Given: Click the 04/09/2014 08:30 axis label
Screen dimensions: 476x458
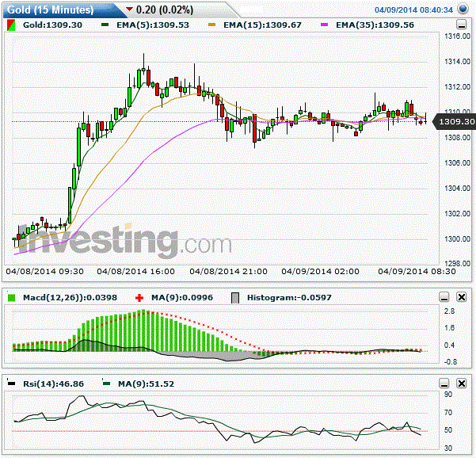Looking at the screenshot, I should 417,271.
